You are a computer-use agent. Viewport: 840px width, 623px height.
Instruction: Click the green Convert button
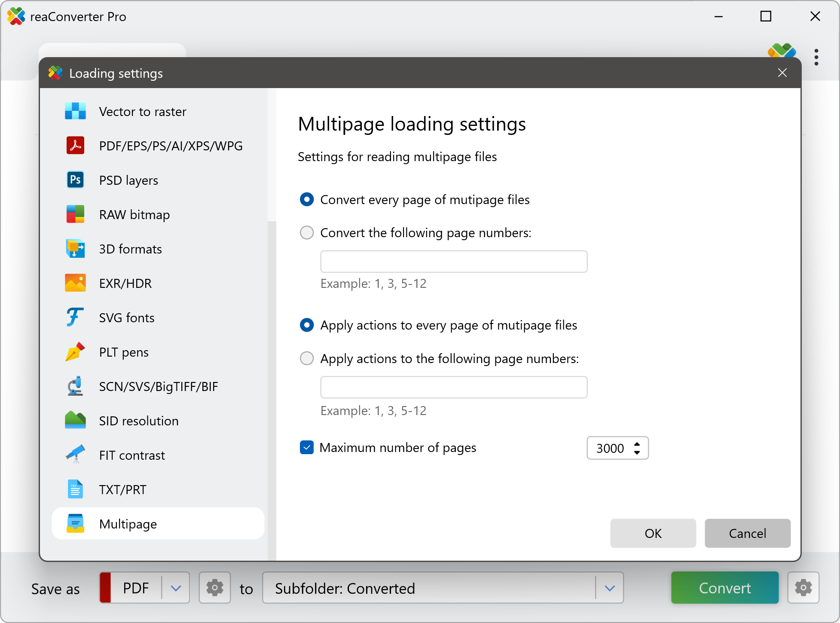pos(724,588)
